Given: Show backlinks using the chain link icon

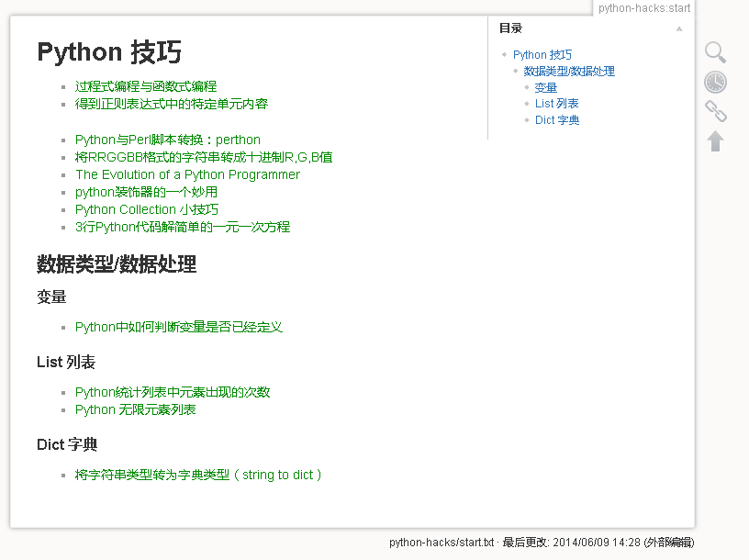Looking at the screenshot, I should (715, 111).
